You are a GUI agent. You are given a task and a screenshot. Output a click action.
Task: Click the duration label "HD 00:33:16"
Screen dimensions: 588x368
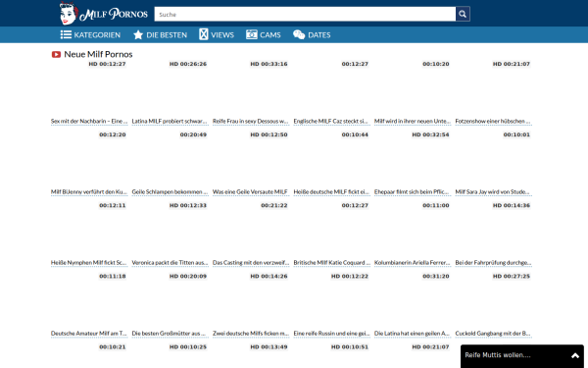click(269, 64)
